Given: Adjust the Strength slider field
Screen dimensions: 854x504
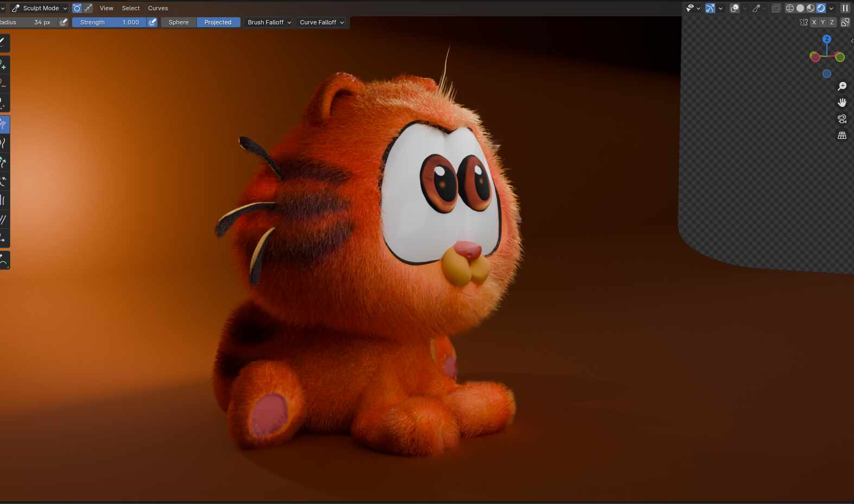Looking at the screenshot, I should point(109,22).
